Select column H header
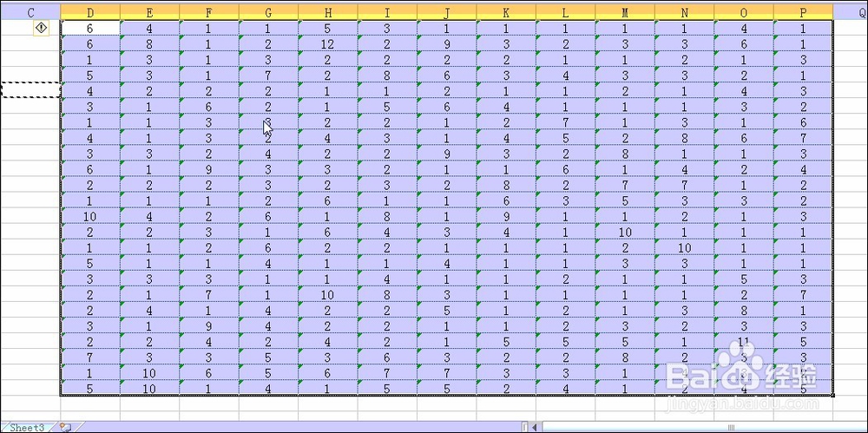Viewport: 868px width, 433px height. pos(328,12)
